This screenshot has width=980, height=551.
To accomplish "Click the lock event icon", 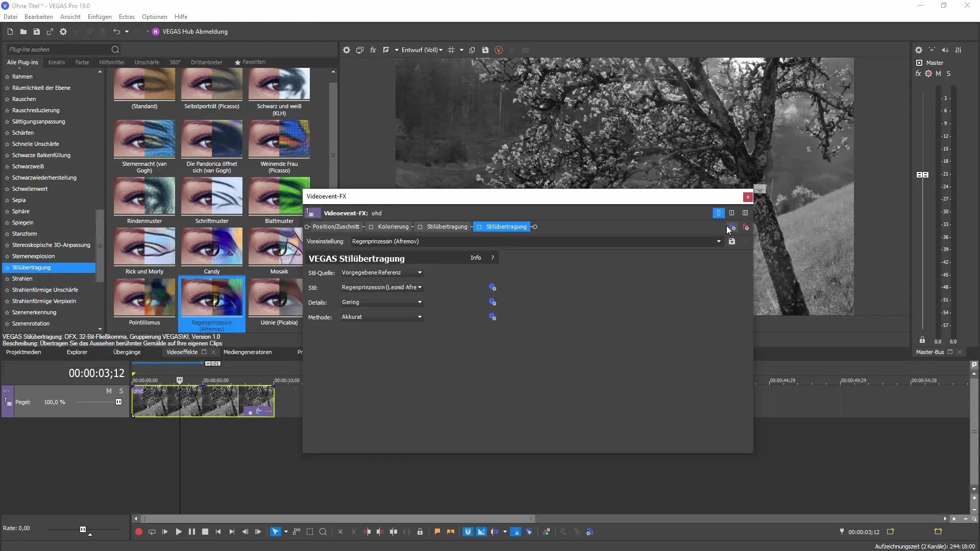I will pos(420,532).
